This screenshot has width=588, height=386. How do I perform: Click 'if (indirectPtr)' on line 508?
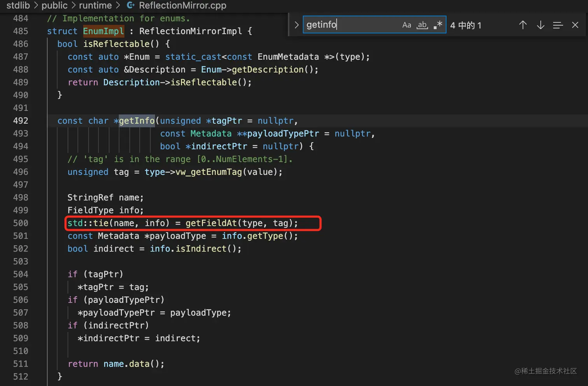pos(108,325)
